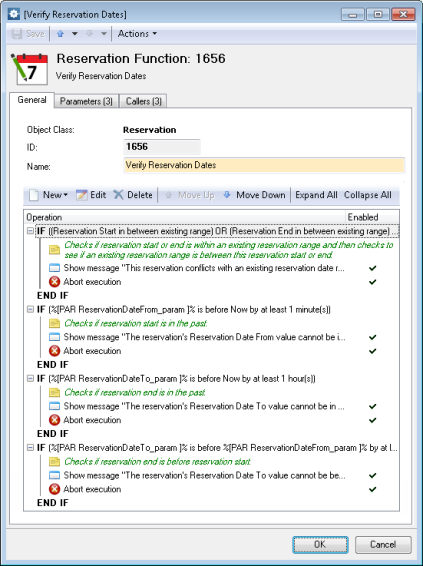Screen dimensions: 423x566
Task: Click the Name field Verify Reservation Dates
Action: click(x=264, y=165)
